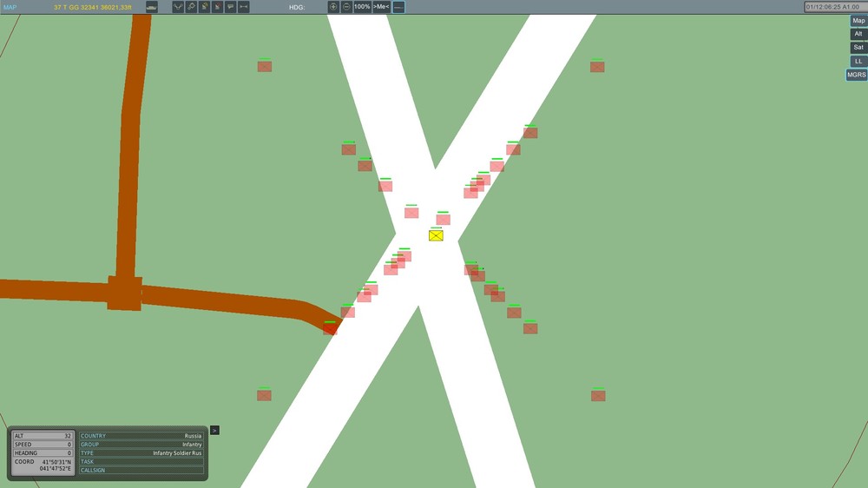The width and height of the screenshot is (868, 488).
Task: Switch to Alt map layer
Action: click(858, 35)
